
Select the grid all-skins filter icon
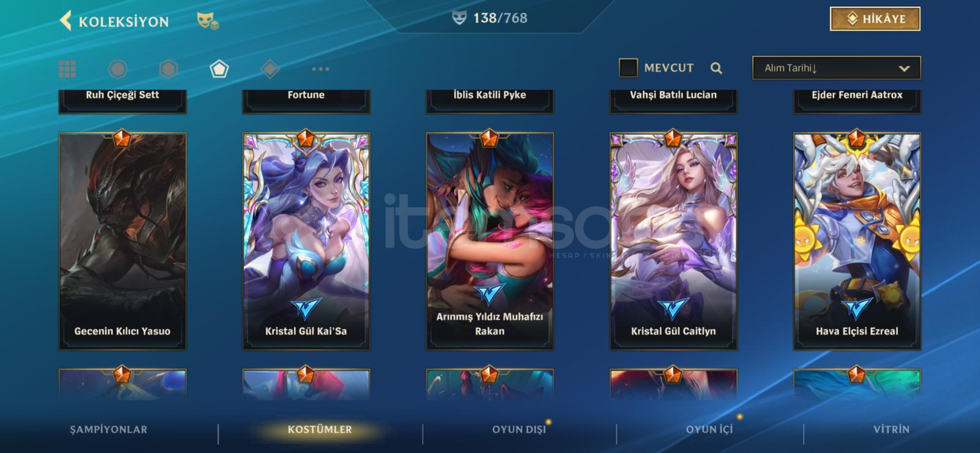click(67, 69)
